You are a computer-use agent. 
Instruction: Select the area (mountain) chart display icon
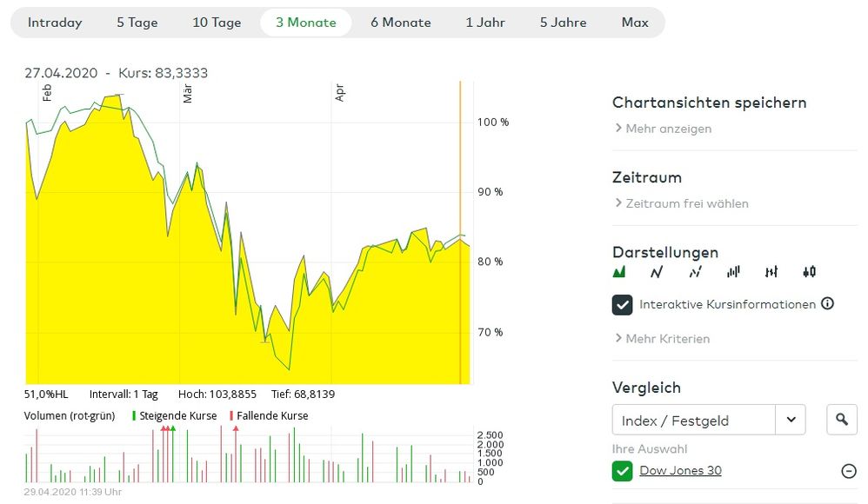[619, 273]
